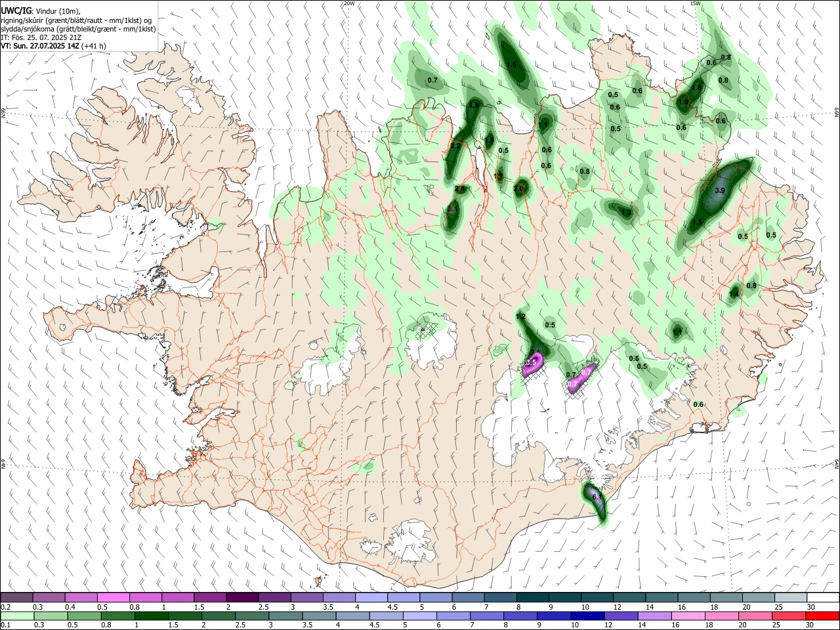Click the '4.5' label under the lower legend row
Screen dimensions: 840x630
coord(374,625)
